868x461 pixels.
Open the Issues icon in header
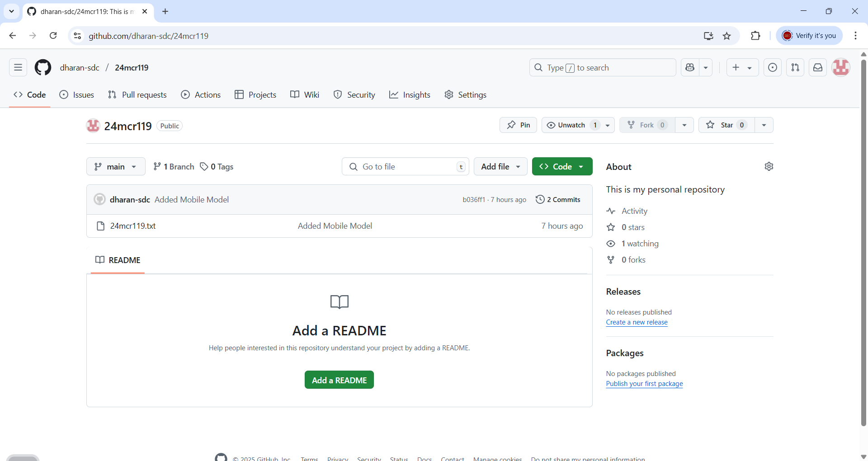tap(773, 67)
